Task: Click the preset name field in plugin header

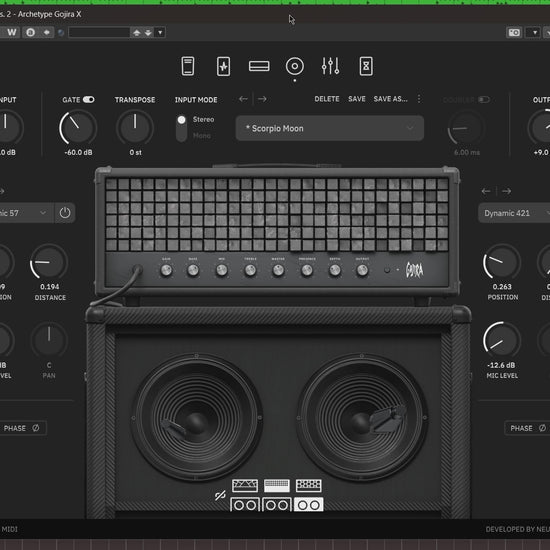Action: [x=99, y=33]
